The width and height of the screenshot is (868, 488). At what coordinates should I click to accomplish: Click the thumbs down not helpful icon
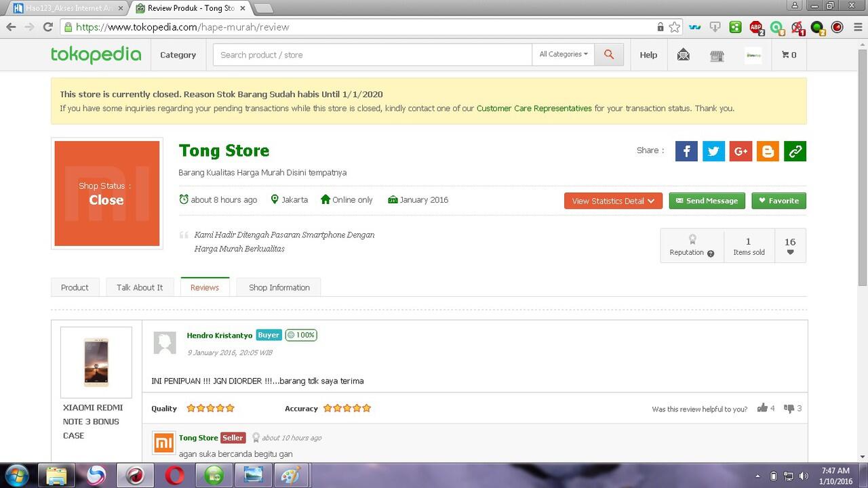tap(789, 408)
